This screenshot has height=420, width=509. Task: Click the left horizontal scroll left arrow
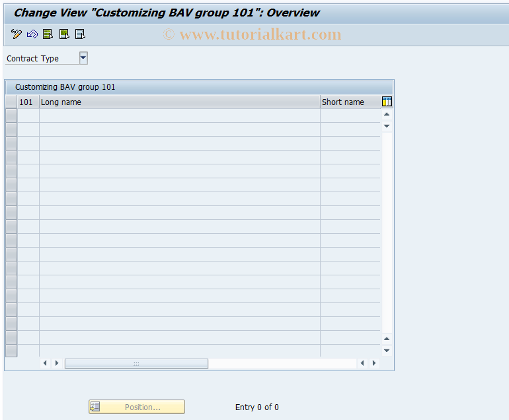(x=45, y=363)
